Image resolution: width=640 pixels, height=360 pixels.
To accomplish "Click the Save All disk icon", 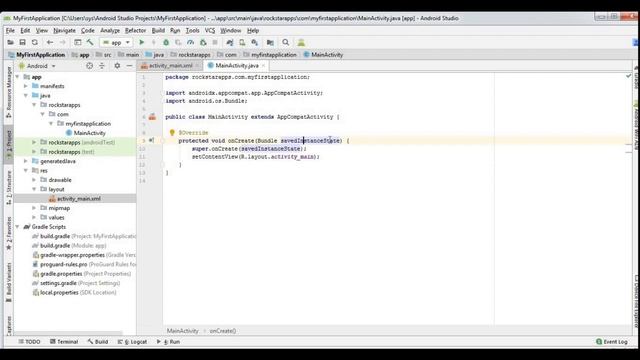I will point(22,42).
